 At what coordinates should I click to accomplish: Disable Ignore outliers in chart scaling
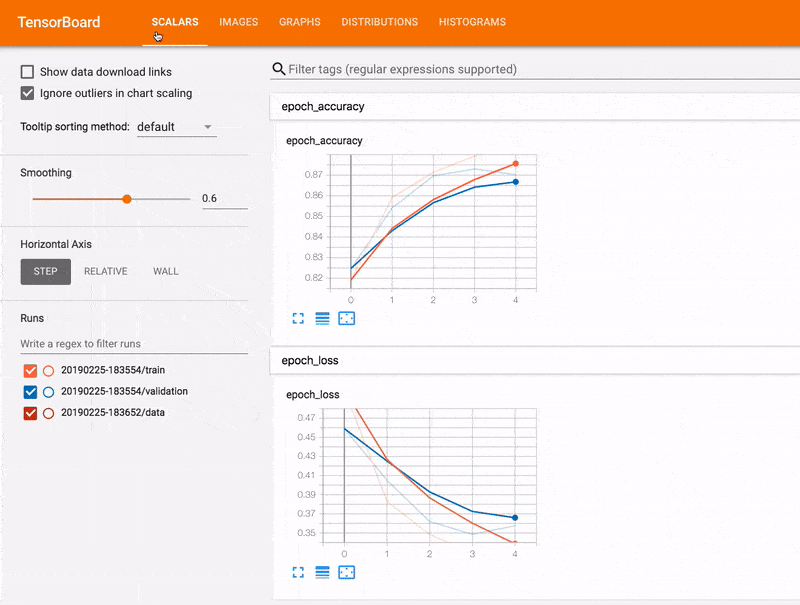(25, 93)
